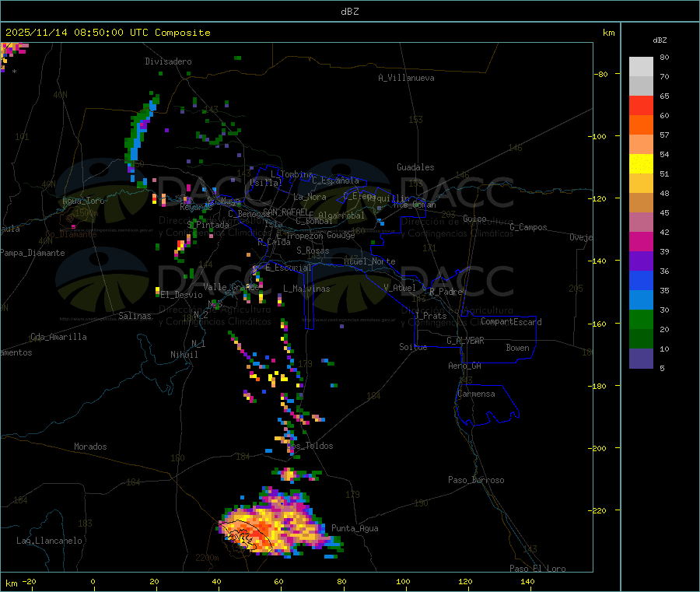700x592 pixels.
Task: Click the V_Atuel map label
Action: pyautogui.click(x=400, y=288)
